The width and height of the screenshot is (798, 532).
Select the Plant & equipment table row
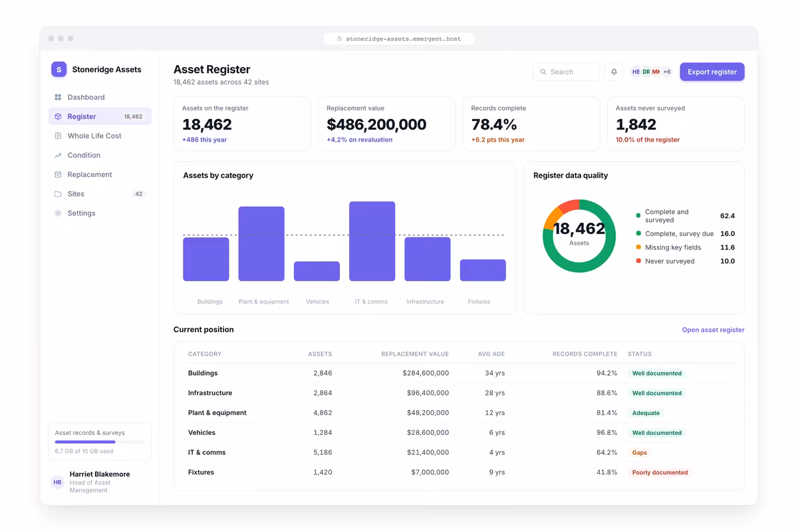459,413
